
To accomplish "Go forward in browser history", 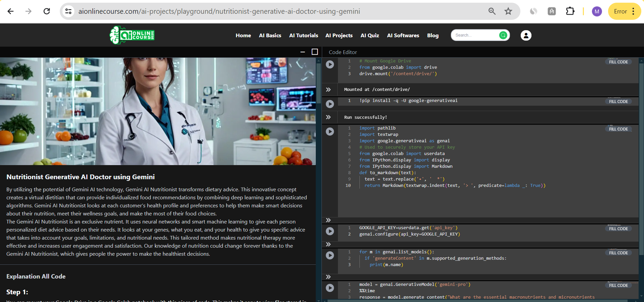I will coord(29,11).
